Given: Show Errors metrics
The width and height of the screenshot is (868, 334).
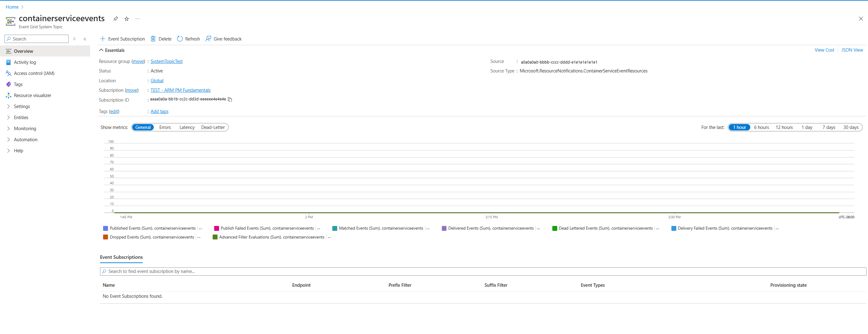Looking at the screenshot, I should [x=165, y=127].
